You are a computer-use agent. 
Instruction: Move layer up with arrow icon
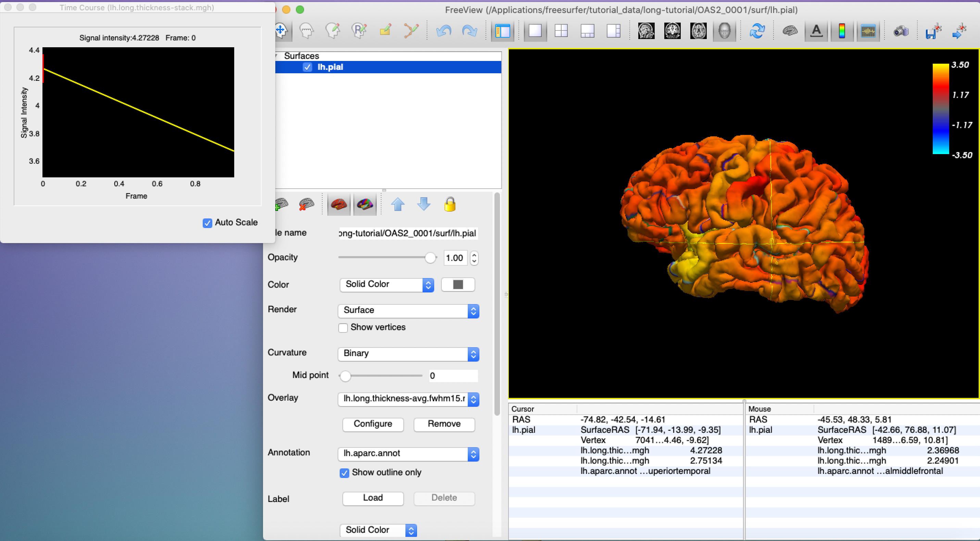(x=398, y=205)
